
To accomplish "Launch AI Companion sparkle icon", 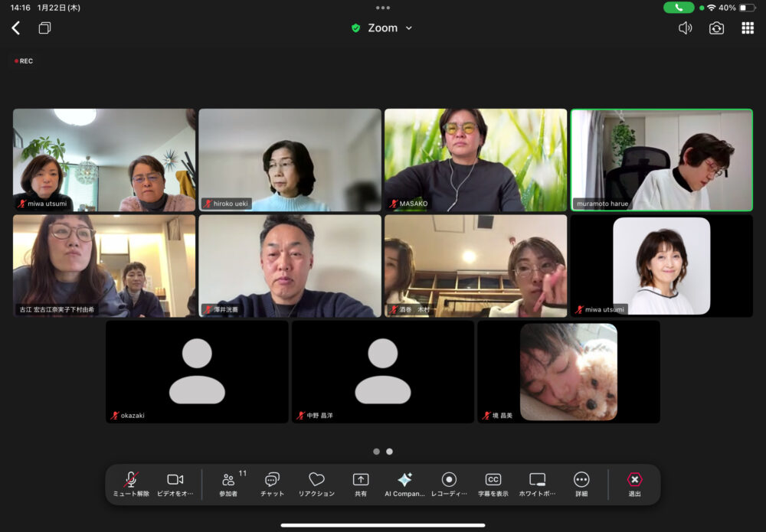I will (404, 484).
